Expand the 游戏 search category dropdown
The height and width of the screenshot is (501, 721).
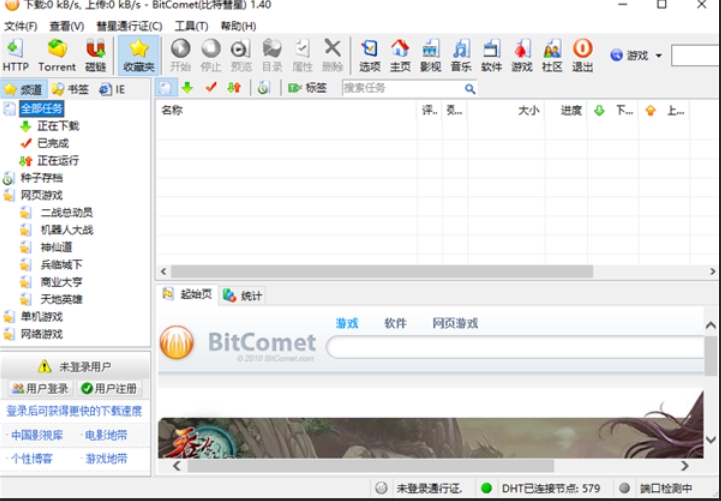pyautogui.click(x=658, y=56)
